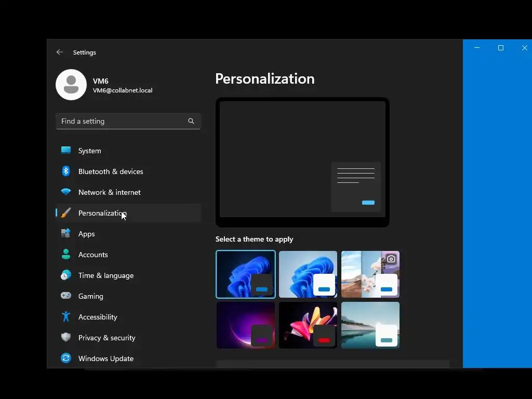Apply the Windows light bloom theme
The height and width of the screenshot is (399, 532).
(308, 274)
